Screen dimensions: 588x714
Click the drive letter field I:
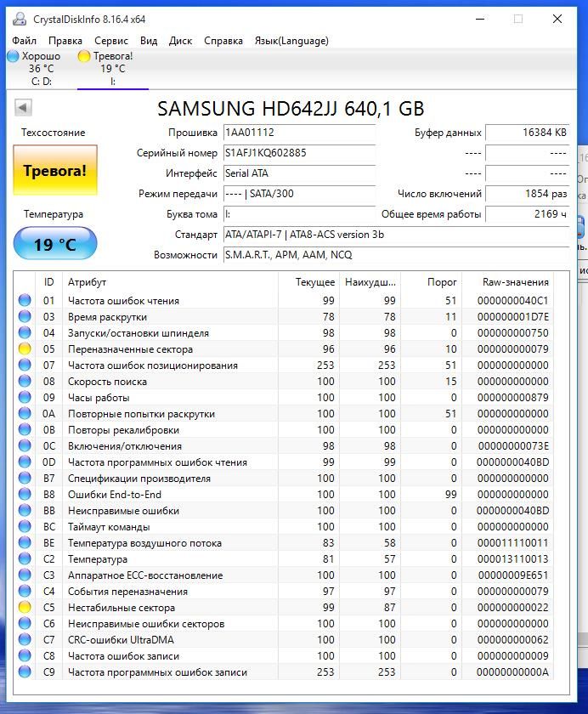tap(299, 214)
